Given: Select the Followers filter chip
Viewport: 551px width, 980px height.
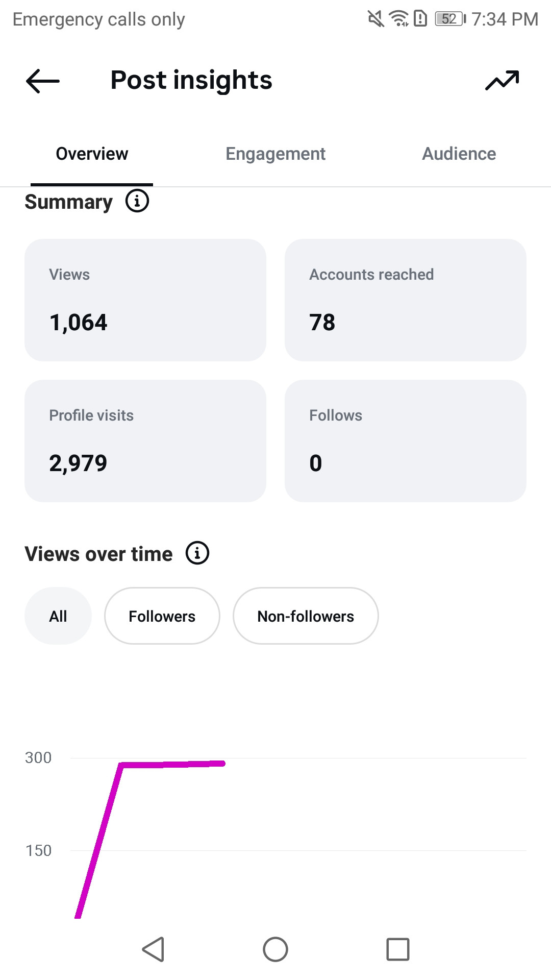Looking at the screenshot, I should 162,616.
